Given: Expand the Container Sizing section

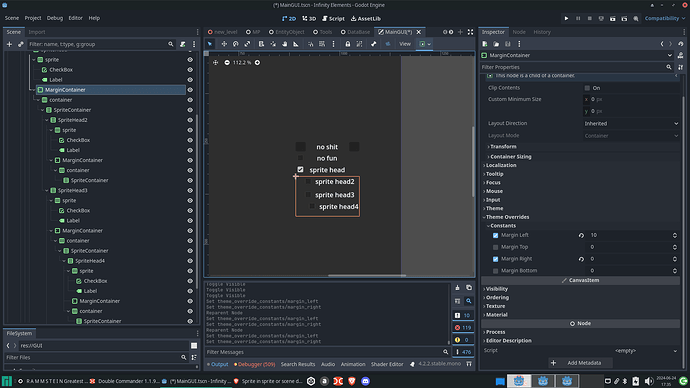Looking at the screenshot, I should tap(510, 157).
